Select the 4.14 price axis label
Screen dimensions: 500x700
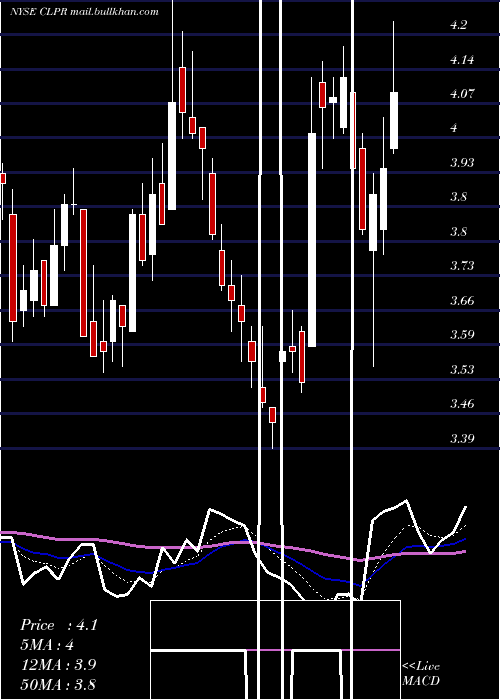[x=462, y=59]
